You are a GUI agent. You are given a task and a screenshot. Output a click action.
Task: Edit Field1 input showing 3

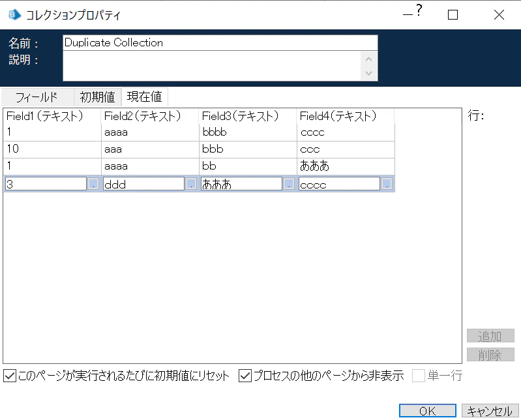point(46,184)
